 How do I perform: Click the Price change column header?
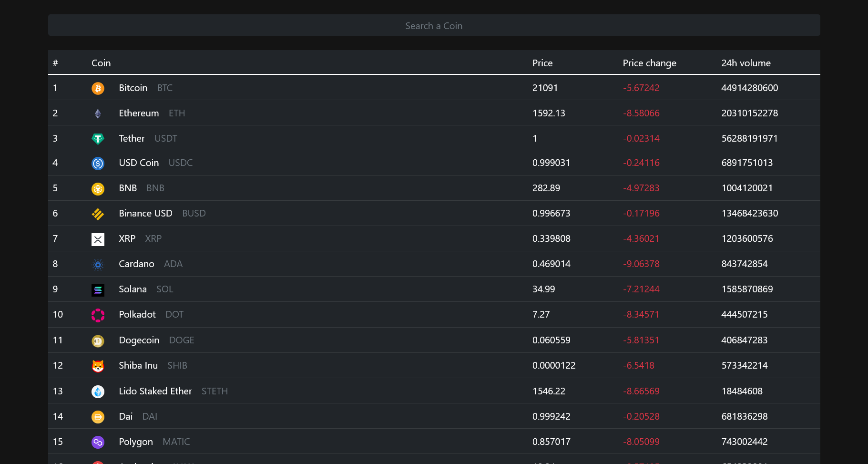tap(649, 63)
